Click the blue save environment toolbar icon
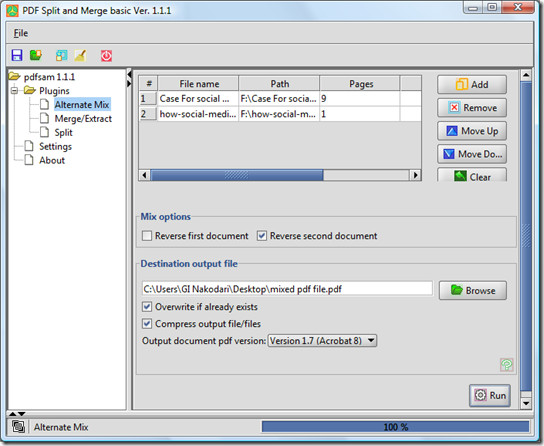This screenshot has height=446, width=544. pyautogui.click(x=17, y=55)
